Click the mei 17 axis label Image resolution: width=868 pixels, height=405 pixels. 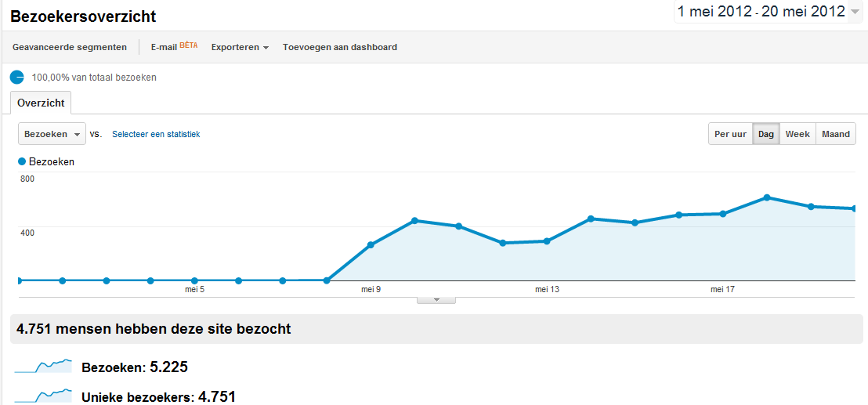coord(723,289)
